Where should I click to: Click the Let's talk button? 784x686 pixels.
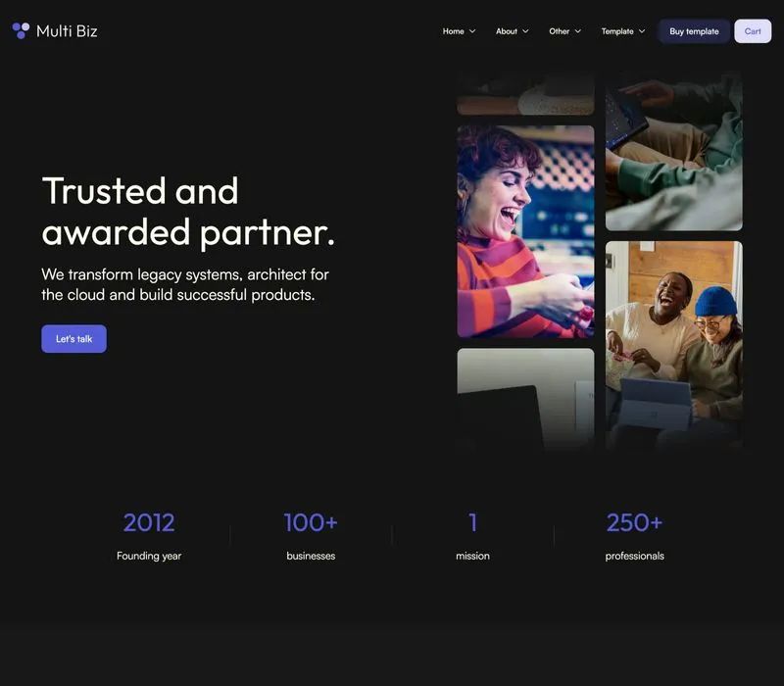(x=74, y=338)
